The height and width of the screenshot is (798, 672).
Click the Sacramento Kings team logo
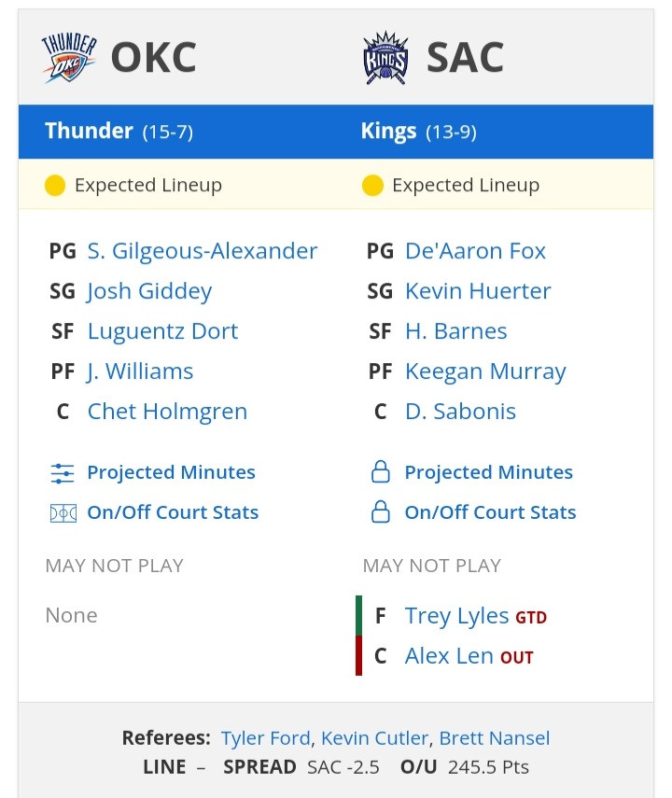pyautogui.click(x=385, y=58)
